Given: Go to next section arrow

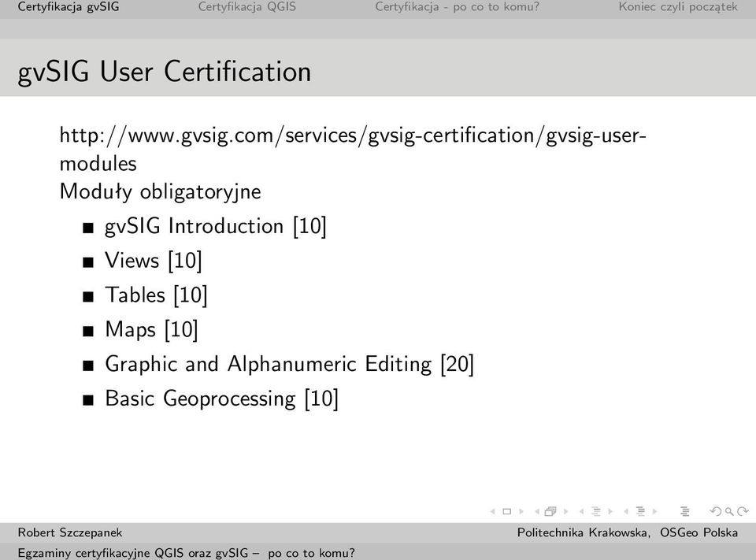Looking at the screenshot, I should (x=654, y=511).
